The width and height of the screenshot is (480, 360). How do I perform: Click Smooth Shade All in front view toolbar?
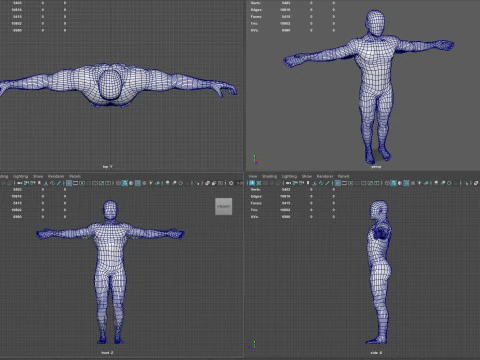(125, 183)
